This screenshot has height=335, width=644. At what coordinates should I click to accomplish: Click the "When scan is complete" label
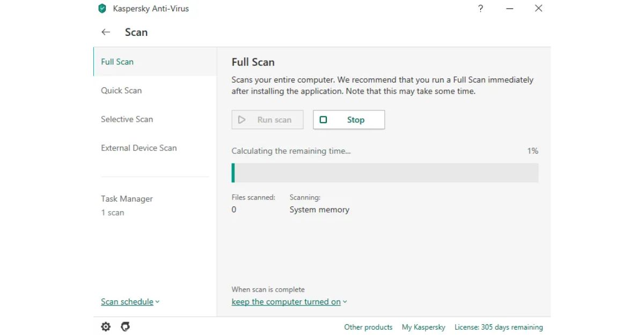click(268, 289)
